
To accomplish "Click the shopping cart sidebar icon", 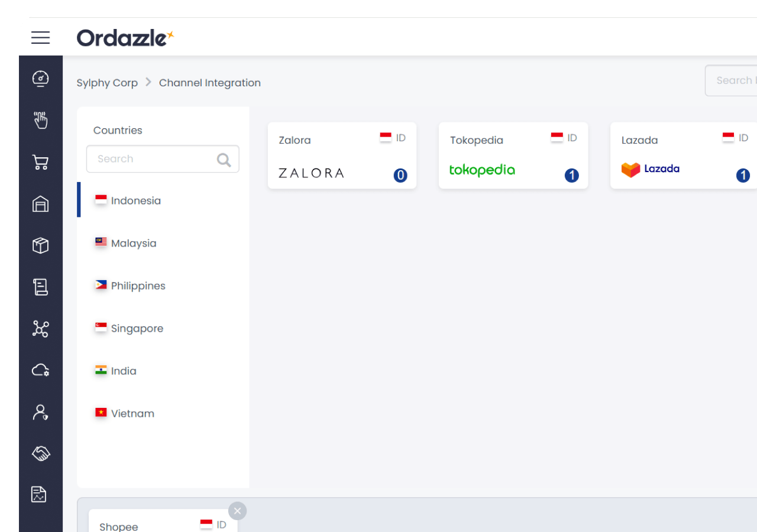I will pos(40,163).
